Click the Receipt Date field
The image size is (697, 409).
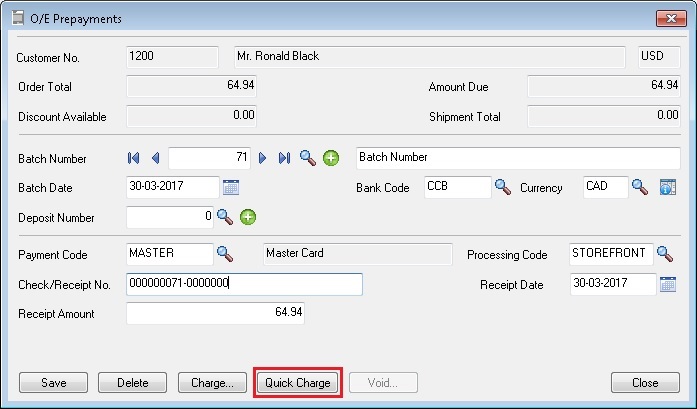[613, 284]
